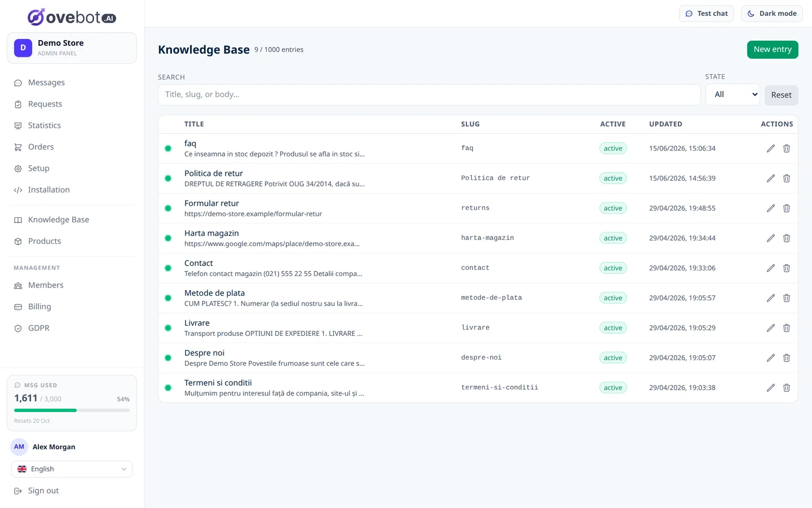812x508 pixels.
Task: Click the New entry button
Action: click(773, 50)
